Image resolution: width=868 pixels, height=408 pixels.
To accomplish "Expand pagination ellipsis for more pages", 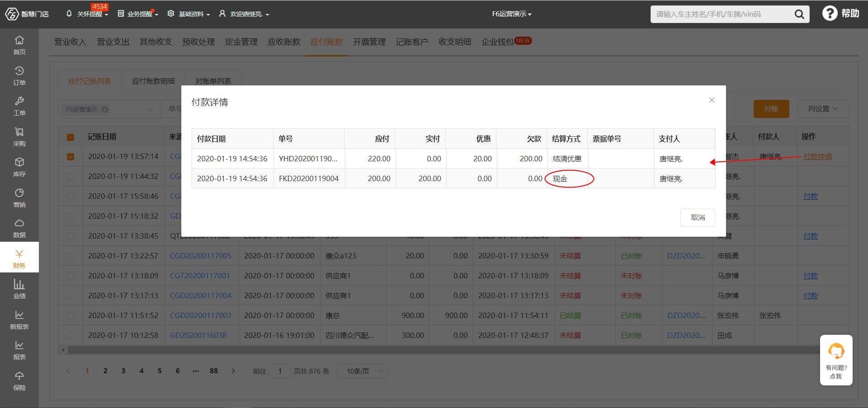I will click(x=196, y=371).
